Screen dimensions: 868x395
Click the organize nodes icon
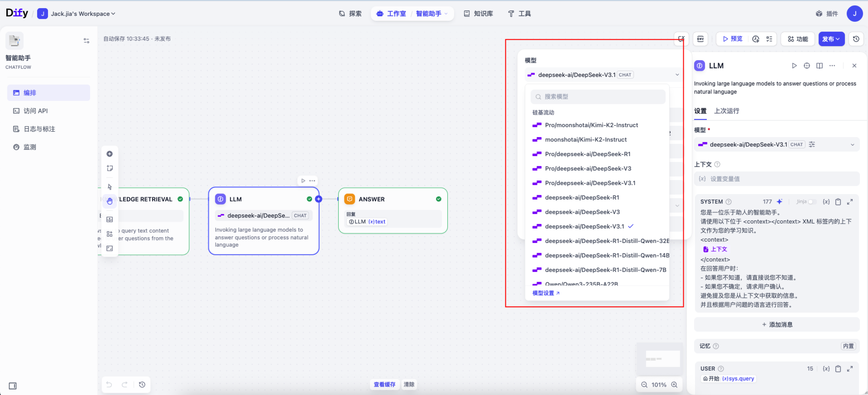click(x=110, y=234)
